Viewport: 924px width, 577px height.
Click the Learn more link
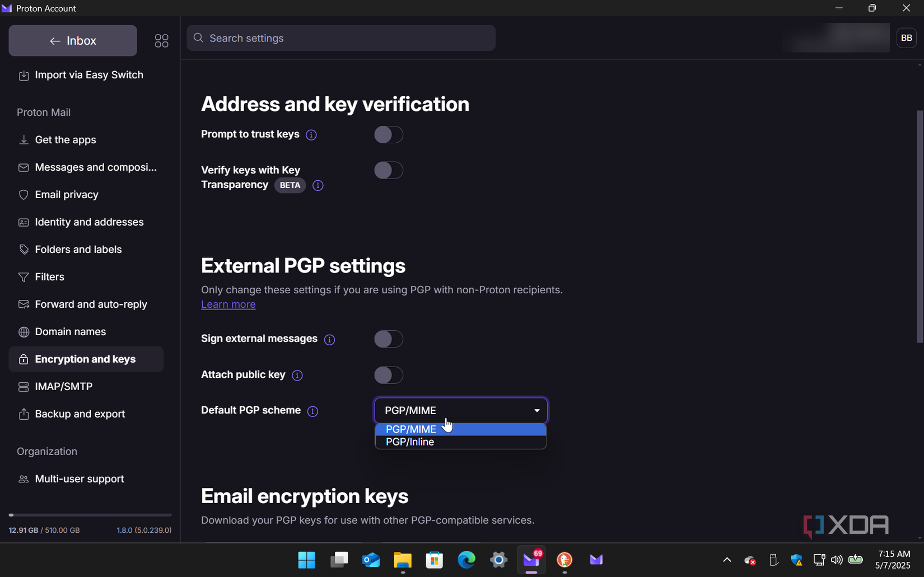228,304
